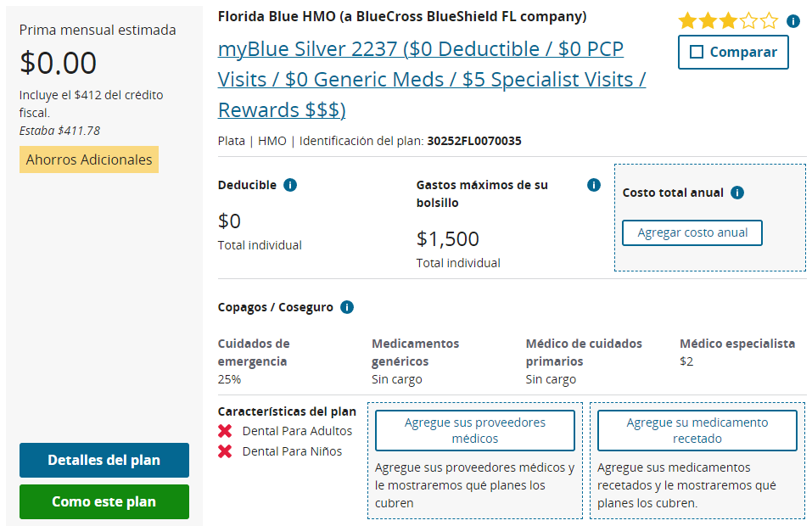Image resolution: width=812 pixels, height=526 pixels.
Task: Click the three-star quality rating
Action: (x=728, y=21)
